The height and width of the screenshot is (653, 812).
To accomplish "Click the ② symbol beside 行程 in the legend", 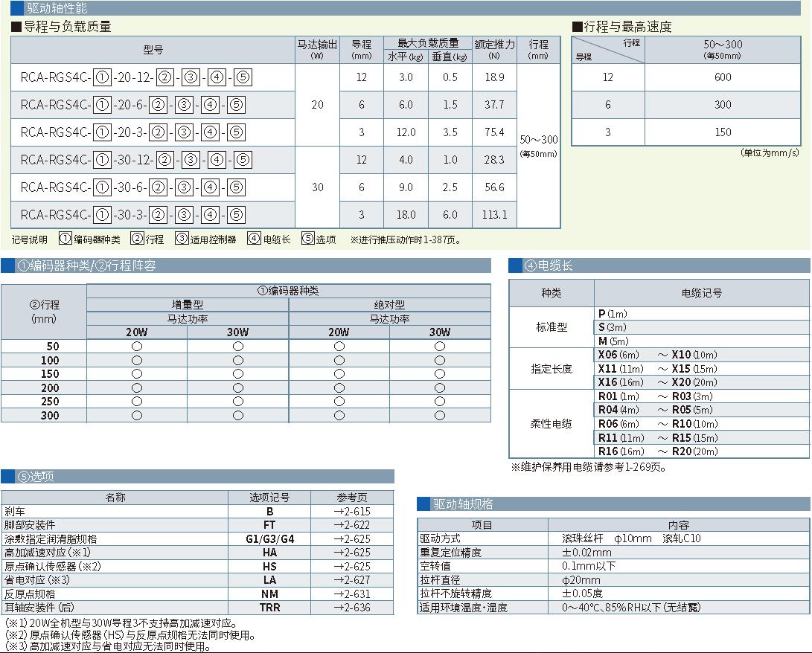I will point(137,239).
